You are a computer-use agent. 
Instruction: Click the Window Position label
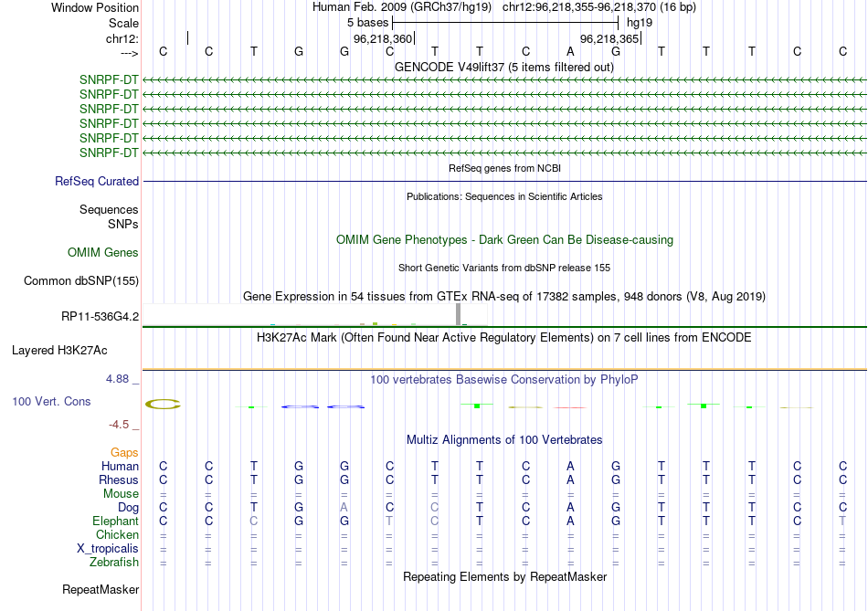pyautogui.click(x=95, y=7)
